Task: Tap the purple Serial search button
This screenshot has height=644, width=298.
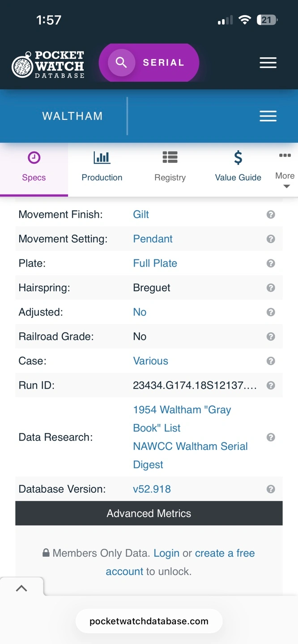Action: 149,63
